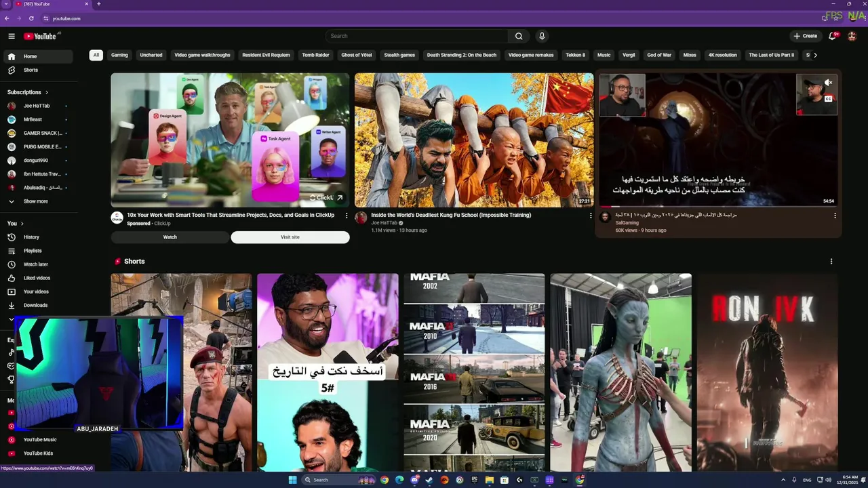Open the Windows Start menu
Screen dimensions: 868x488
[x=292, y=480]
